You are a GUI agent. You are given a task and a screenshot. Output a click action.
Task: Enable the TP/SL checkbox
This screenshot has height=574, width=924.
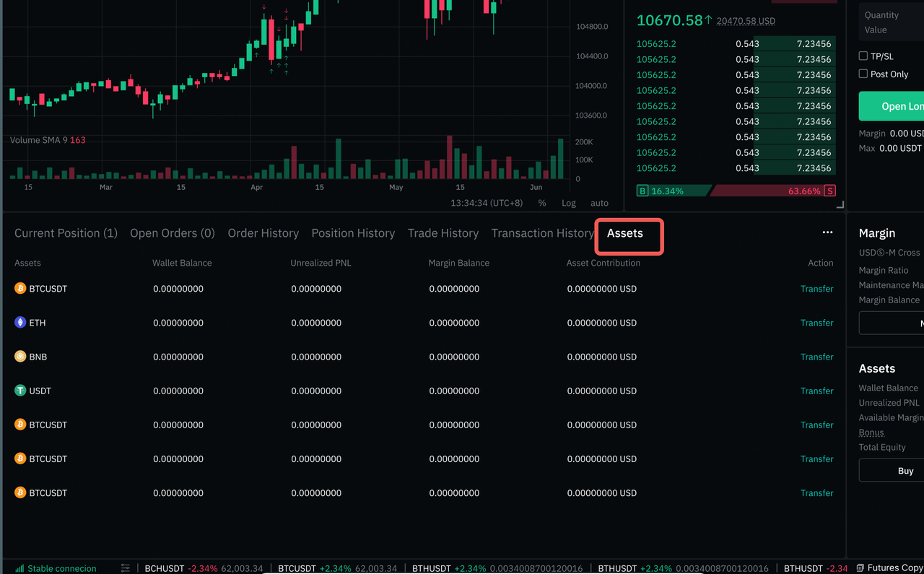click(863, 56)
